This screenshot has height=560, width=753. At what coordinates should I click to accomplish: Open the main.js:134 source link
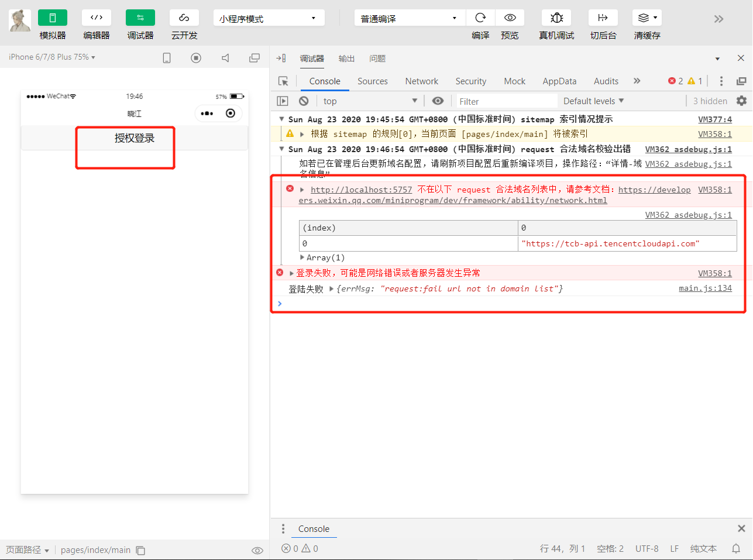[705, 288]
